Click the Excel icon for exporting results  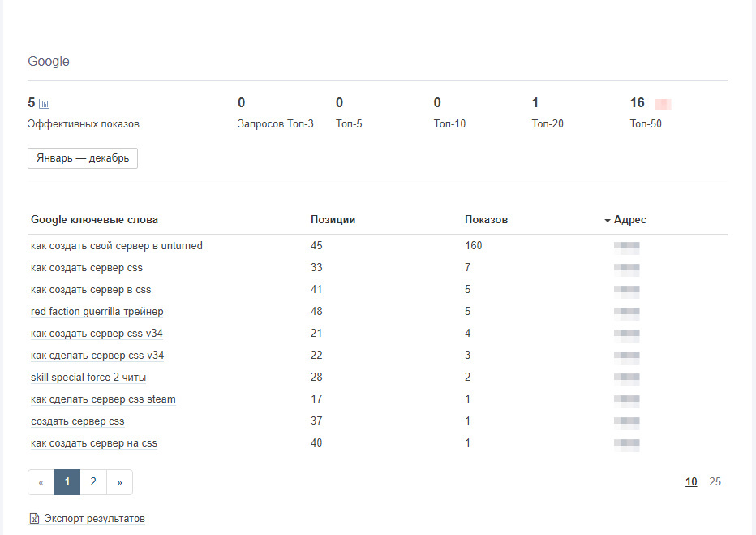[x=34, y=519]
